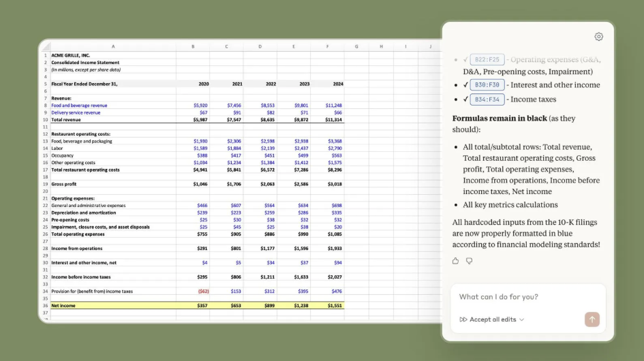Click the thumbs up feedback icon
The image size is (644, 361).
coord(456,261)
